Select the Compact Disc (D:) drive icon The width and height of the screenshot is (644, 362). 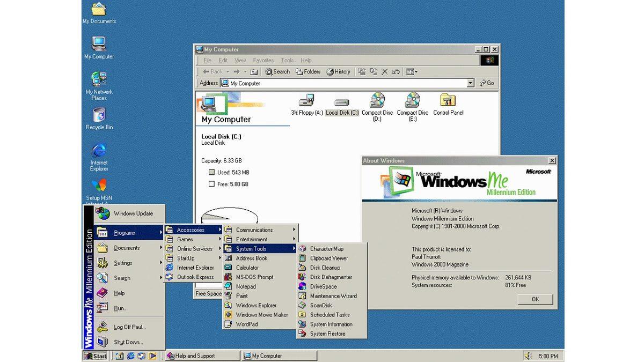tap(377, 101)
